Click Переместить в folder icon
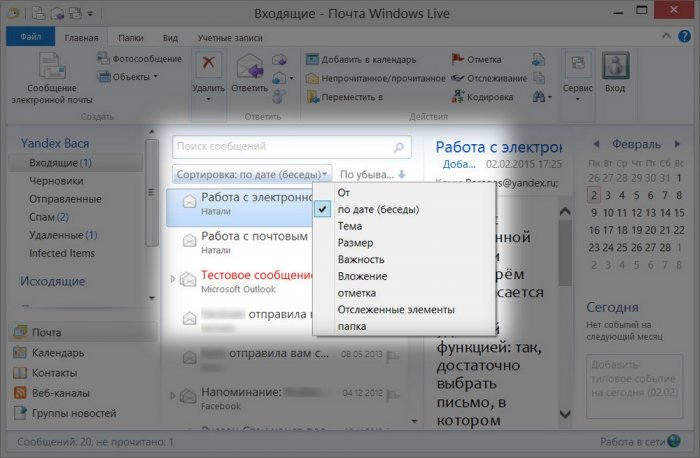The width and height of the screenshot is (700, 458). (x=312, y=97)
